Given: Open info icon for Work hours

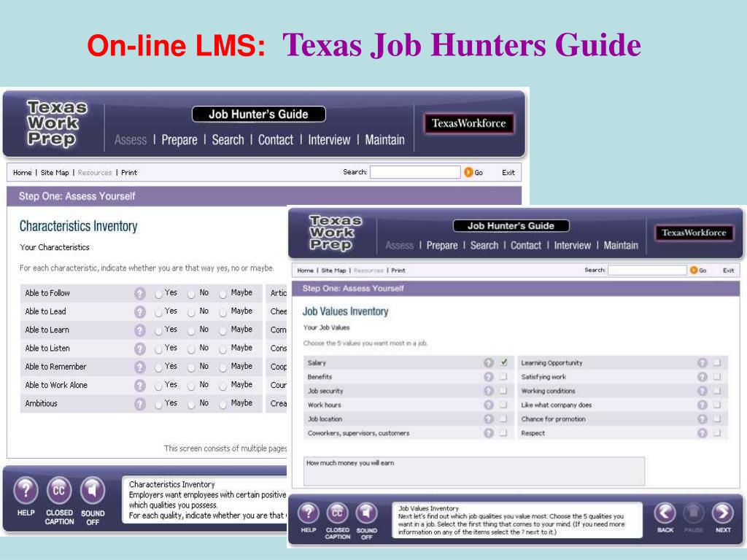Looking at the screenshot, I should [488, 405].
